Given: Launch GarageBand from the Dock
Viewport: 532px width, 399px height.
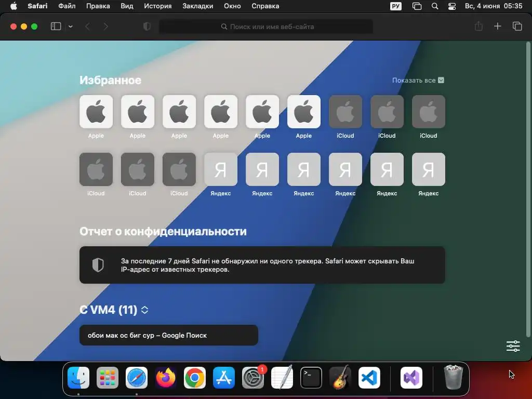Looking at the screenshot, I should coord(340,378).
